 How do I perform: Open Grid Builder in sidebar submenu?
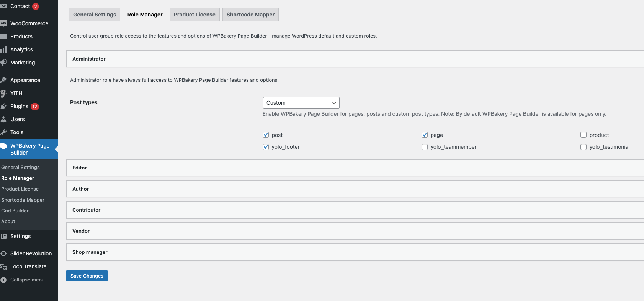15,211
